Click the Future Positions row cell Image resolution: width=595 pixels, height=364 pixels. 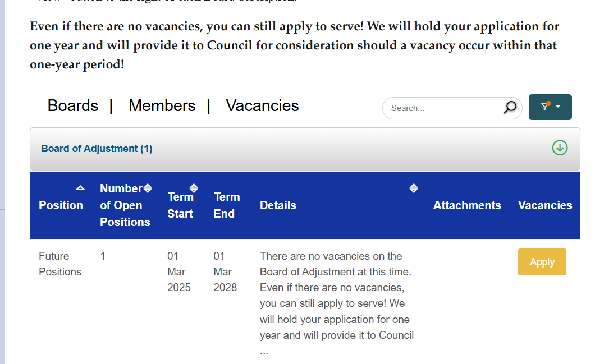[x=60, y=264]
